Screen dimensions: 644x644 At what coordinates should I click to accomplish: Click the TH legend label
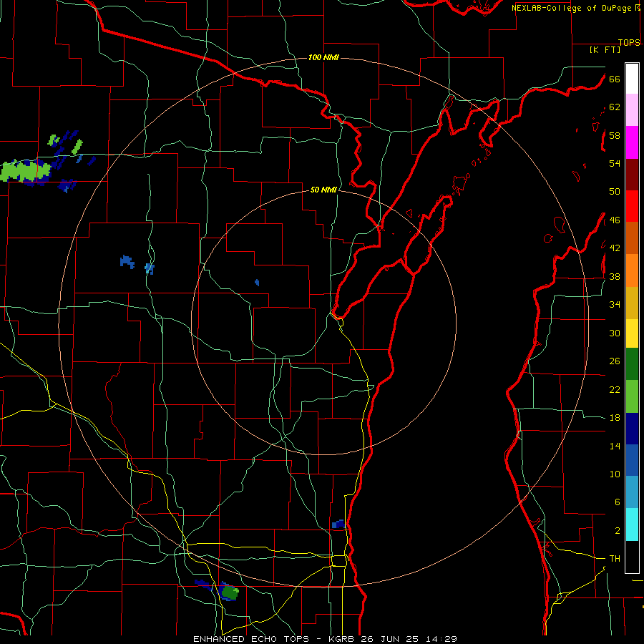(615, 559)
